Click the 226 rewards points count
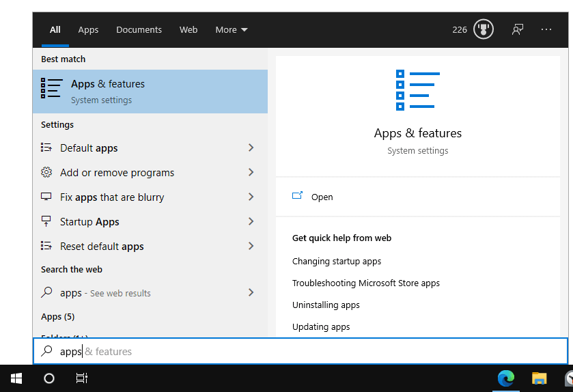This screenshot has width=573, height=392. [460, 29]
